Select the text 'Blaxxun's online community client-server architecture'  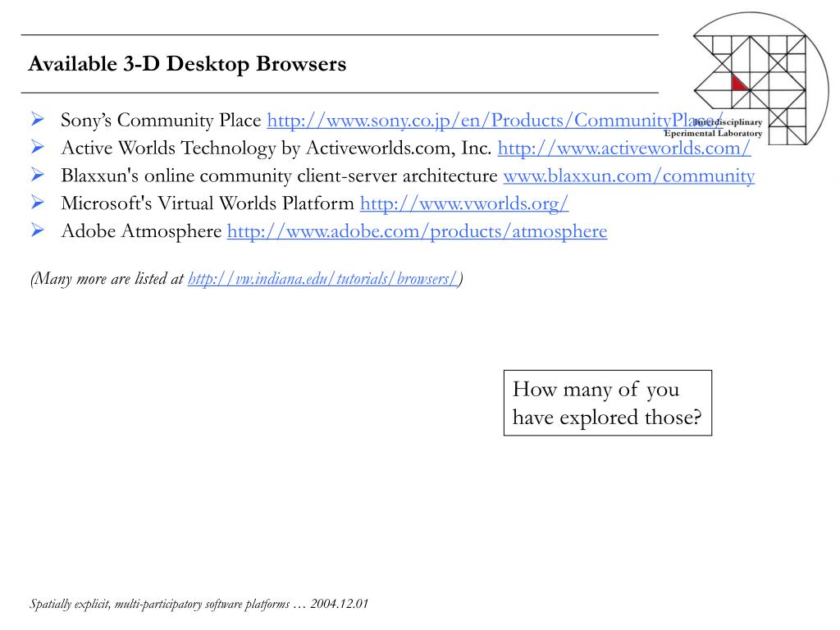pos(279,176)
